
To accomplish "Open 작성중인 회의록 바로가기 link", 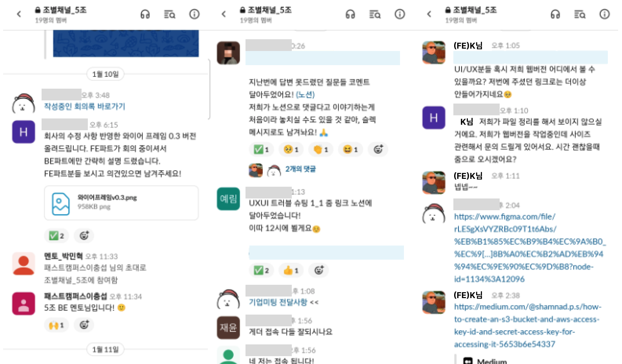I will (85, 106).
